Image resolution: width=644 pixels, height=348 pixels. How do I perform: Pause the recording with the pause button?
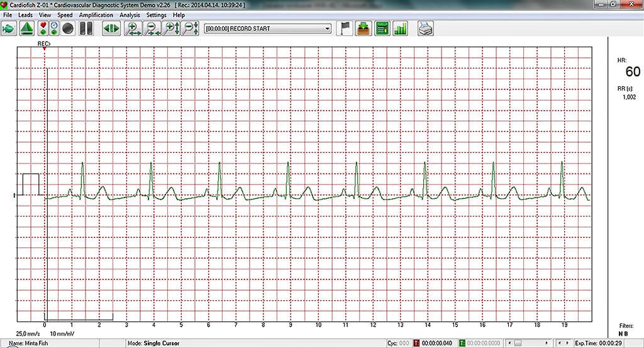tap(87, 28)
